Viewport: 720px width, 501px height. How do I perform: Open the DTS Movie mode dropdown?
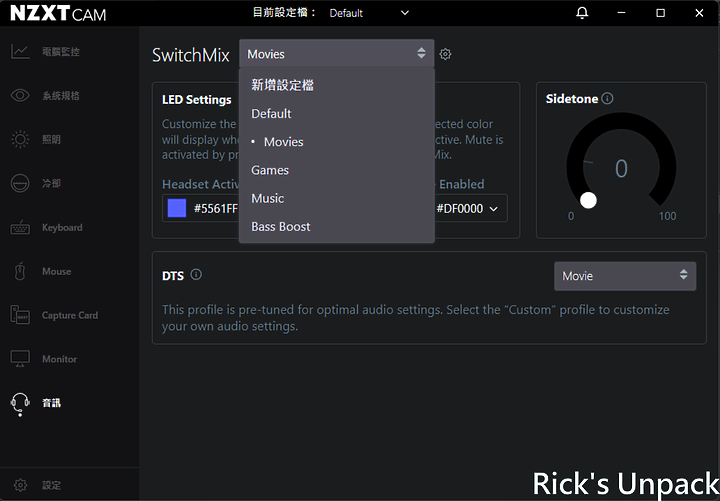point(625,276)
